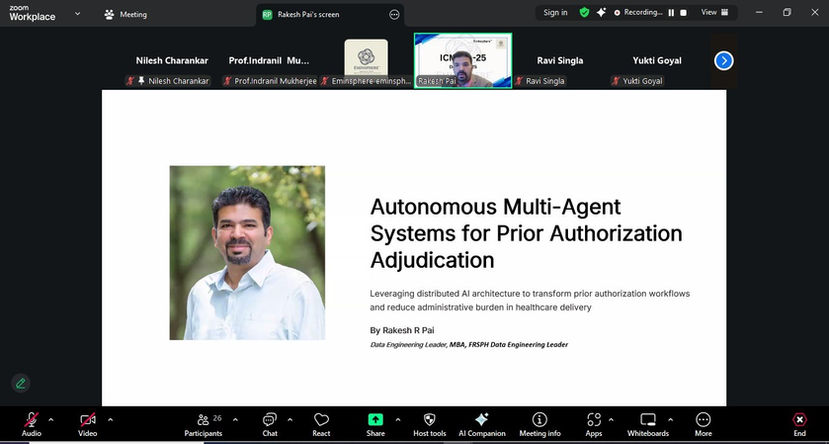Expand the caret beside Chat
The height and width of the screenshot is (444, 829).
290,420
